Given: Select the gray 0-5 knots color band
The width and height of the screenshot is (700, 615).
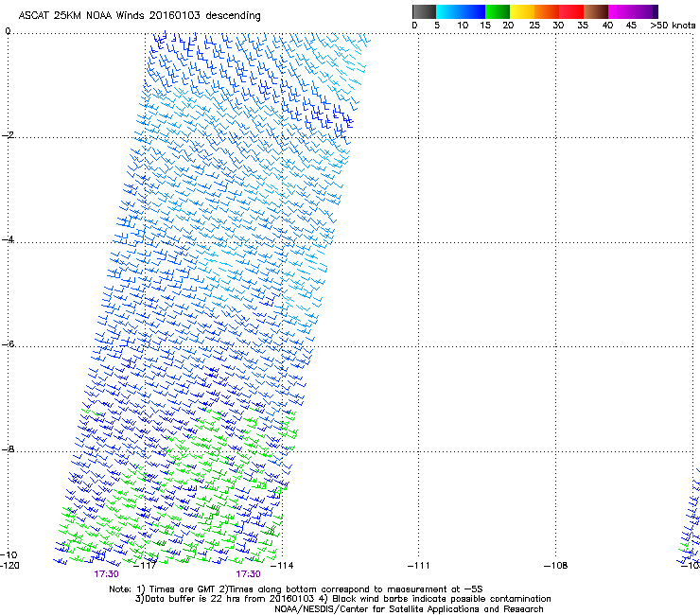Looking at the screenshot, I should [424, 11].
